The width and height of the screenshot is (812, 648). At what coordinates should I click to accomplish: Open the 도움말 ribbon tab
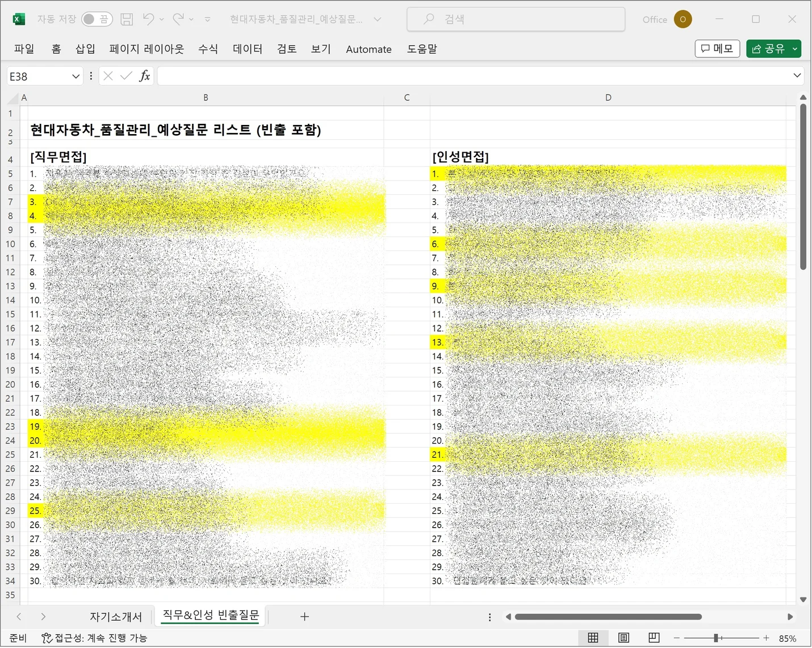pyautogui.click(x=422, y=49)
